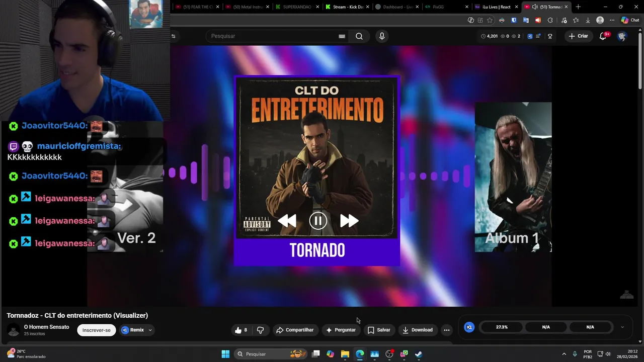Open the YouTube account avatar menu
Image resolution: width=644 pixels, height=362 pixels.
coord(622,36)
